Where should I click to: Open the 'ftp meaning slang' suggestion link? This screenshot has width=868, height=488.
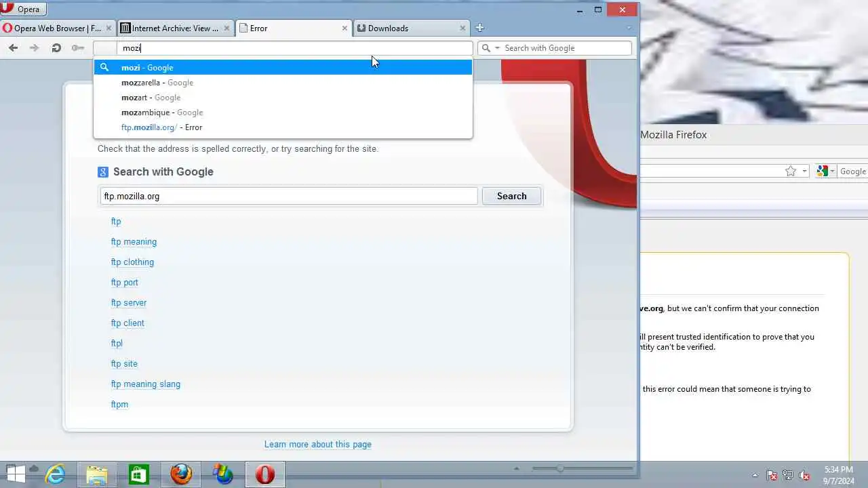coord(146,384)
